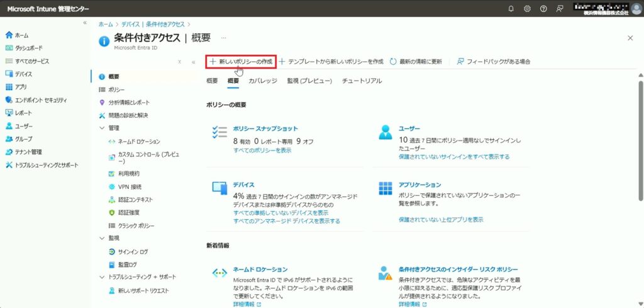Click the ホーム house icon in sidebar

point(9,35)
